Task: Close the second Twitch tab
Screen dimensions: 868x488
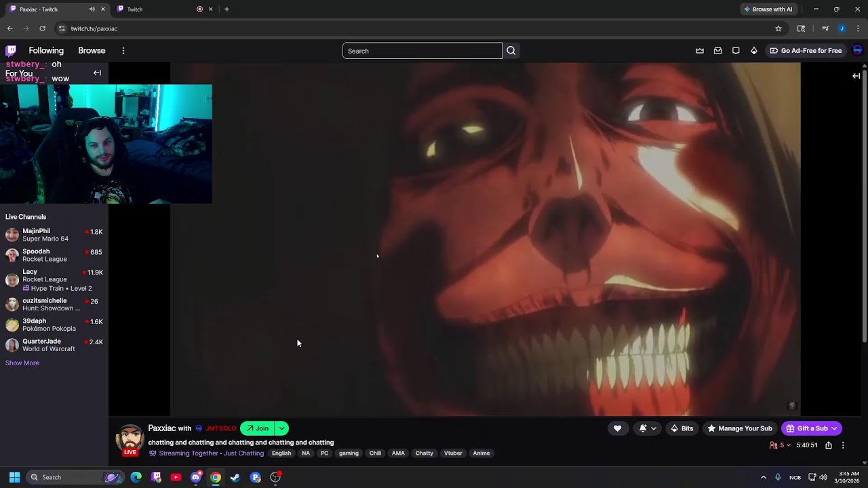Action: point(210,9)
